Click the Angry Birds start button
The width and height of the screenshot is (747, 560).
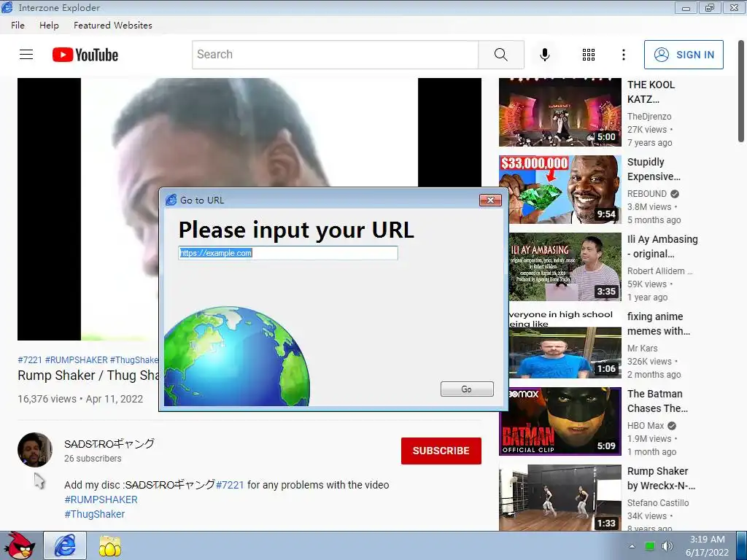point(20,545)
